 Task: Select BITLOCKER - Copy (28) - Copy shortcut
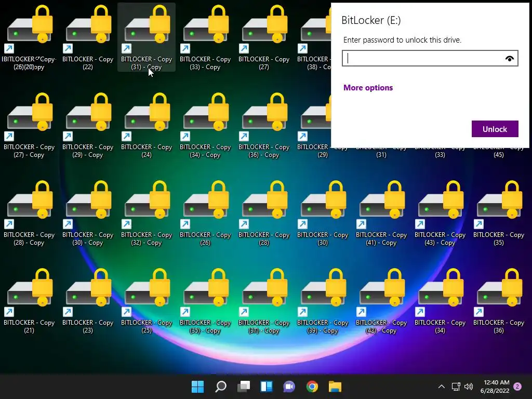(x=29, y=213)
